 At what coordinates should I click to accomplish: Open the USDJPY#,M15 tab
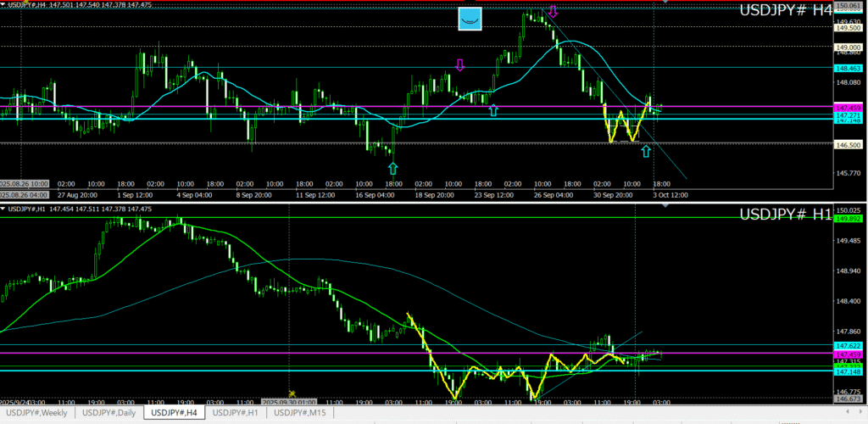pos(300,412)
